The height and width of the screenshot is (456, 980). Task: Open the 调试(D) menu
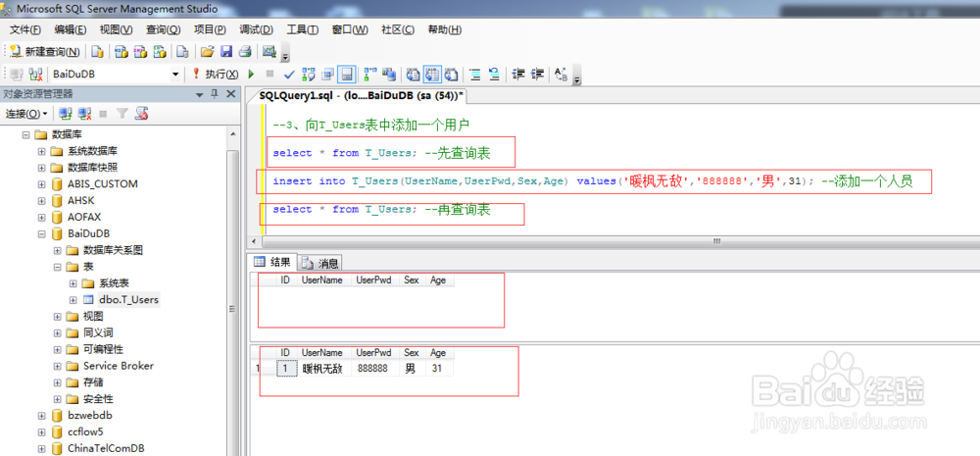[x=256, y=30]
